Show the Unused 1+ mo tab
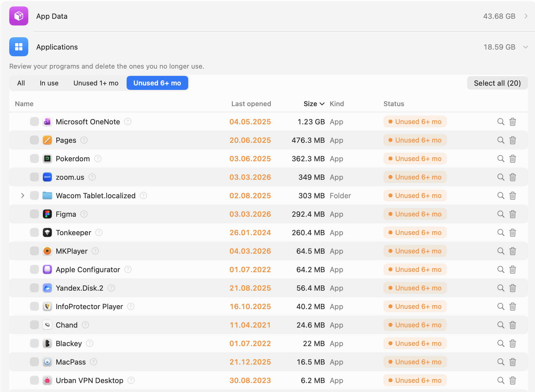This screenshot has height=392, width=535. coord(96,83)
